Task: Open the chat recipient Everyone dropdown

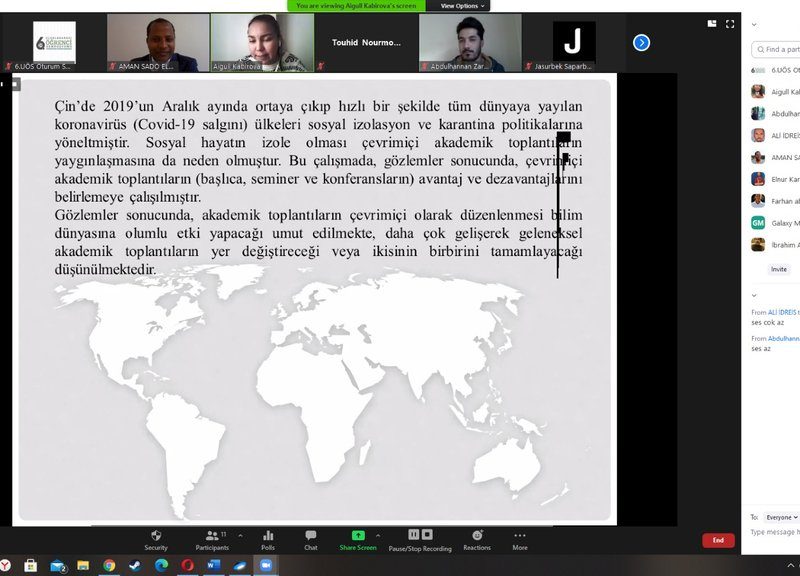Action: (x=781, y=517)
